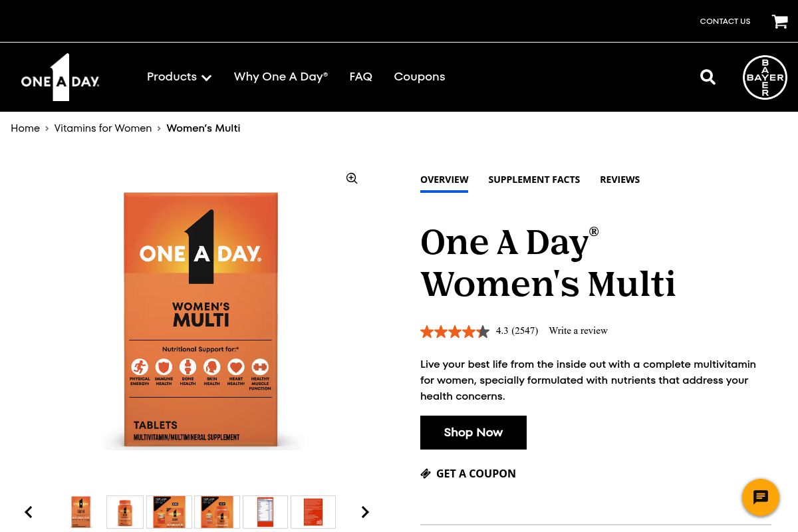Viewport: 798px width, 532px height.
Task: Select the fourth product thumbnail
Action: [x=217, y=512]
